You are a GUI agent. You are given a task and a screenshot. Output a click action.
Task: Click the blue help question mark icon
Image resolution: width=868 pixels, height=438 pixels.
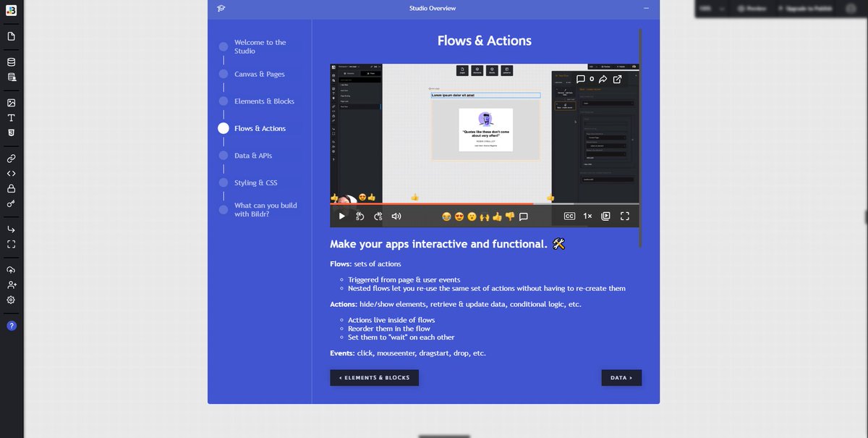click(x=11, y=326)
